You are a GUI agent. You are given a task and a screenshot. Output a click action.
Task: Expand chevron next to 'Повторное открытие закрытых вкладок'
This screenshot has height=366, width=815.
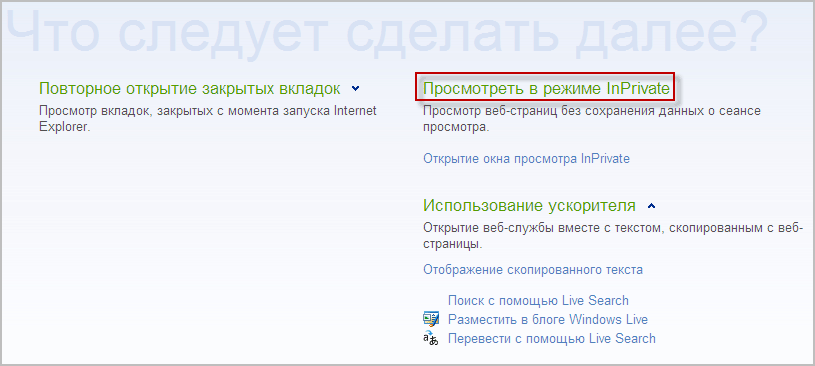(356, 89)
